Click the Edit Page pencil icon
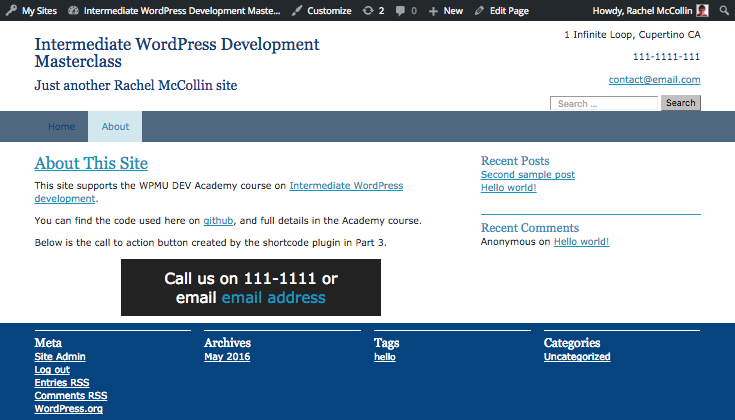 [480, 11]
